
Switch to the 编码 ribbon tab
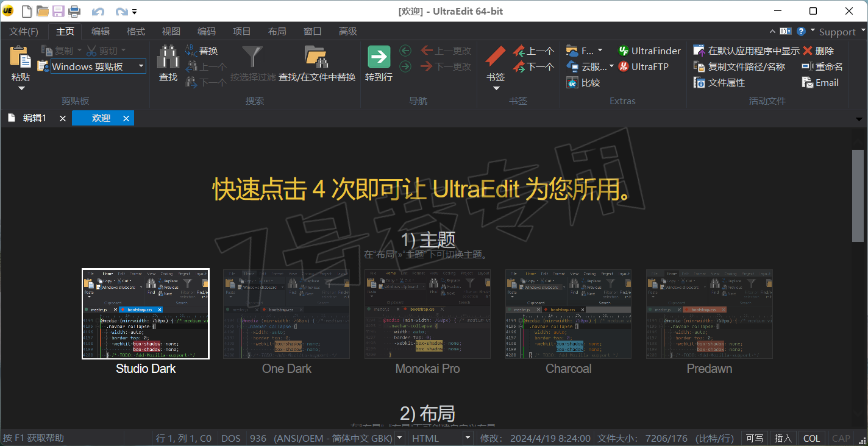pos(207,31)
